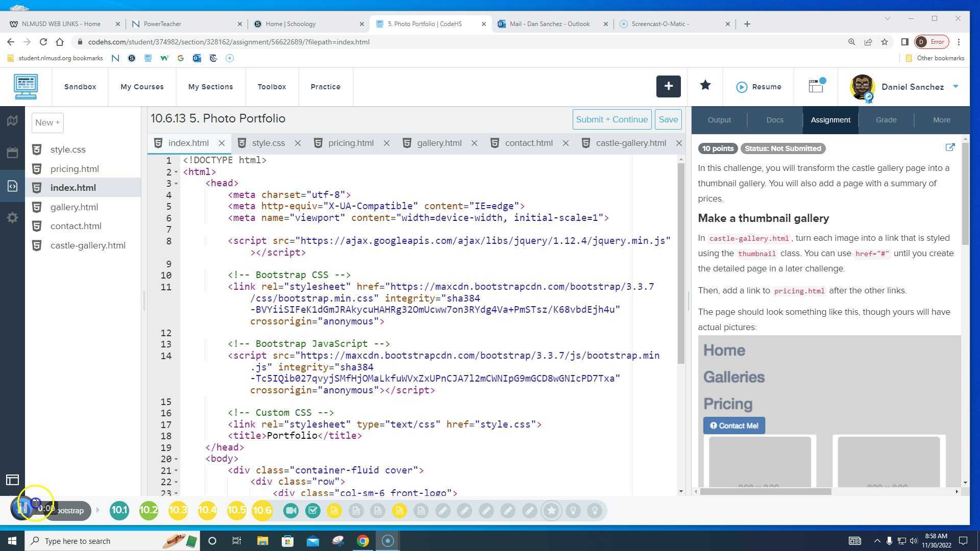Select module 10.3 in progress bar
Viewport: 980px width, 551px height.
click(x=178, y=510)
